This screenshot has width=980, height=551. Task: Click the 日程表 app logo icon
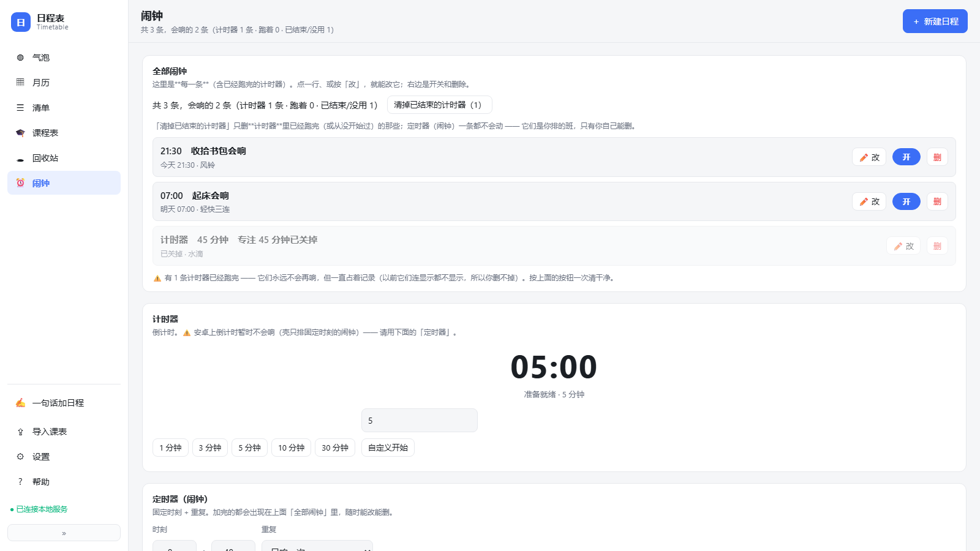tap(21, 22)
